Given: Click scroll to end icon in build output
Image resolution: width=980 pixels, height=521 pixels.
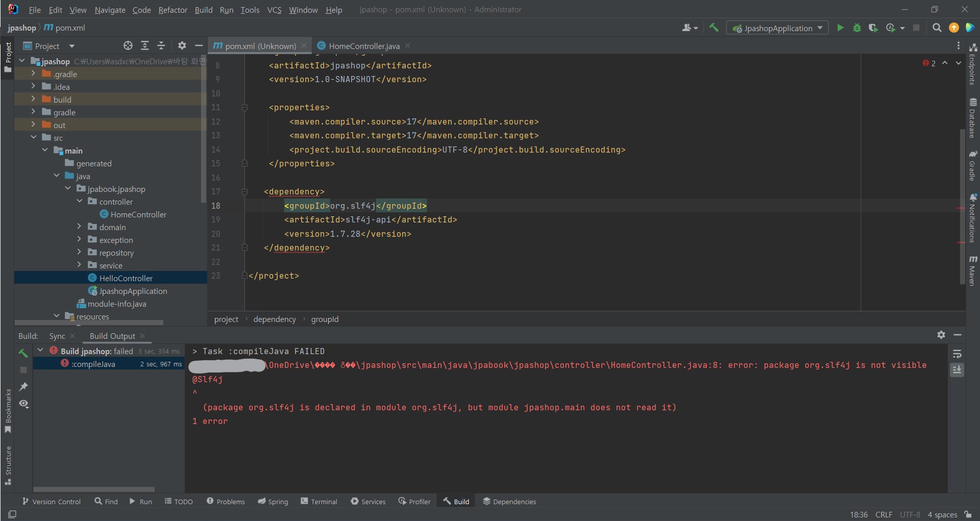Looking at the screenshot, I should (x=957, y=369).
